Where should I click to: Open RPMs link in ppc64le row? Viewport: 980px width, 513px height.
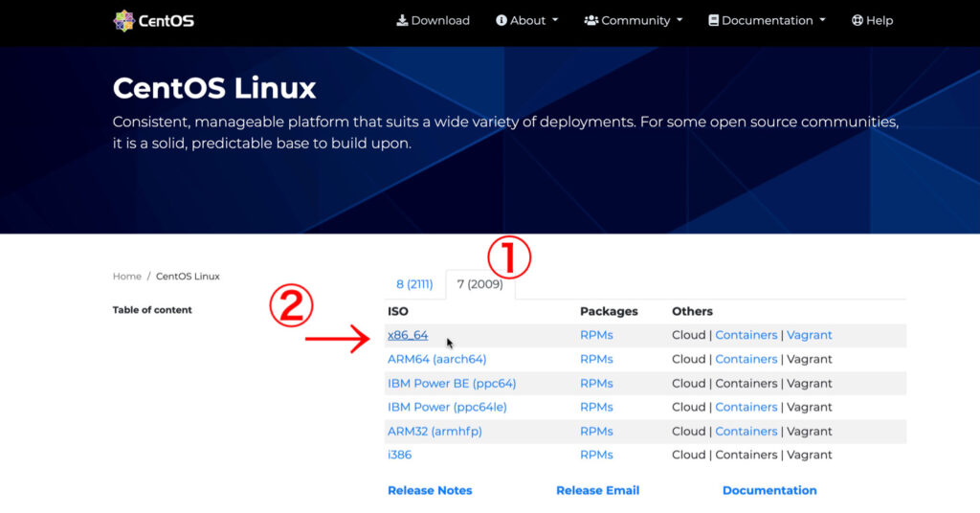596,407
